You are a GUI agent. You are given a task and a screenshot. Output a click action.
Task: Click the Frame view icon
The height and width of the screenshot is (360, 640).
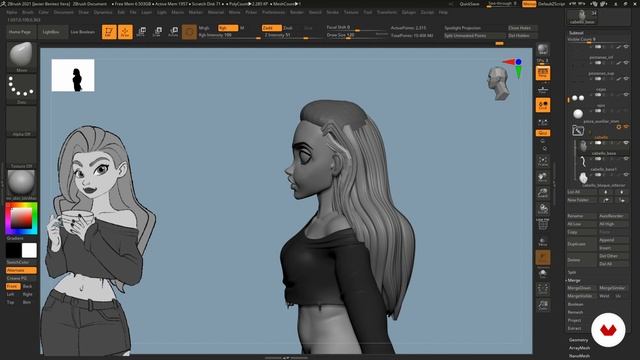543,160
